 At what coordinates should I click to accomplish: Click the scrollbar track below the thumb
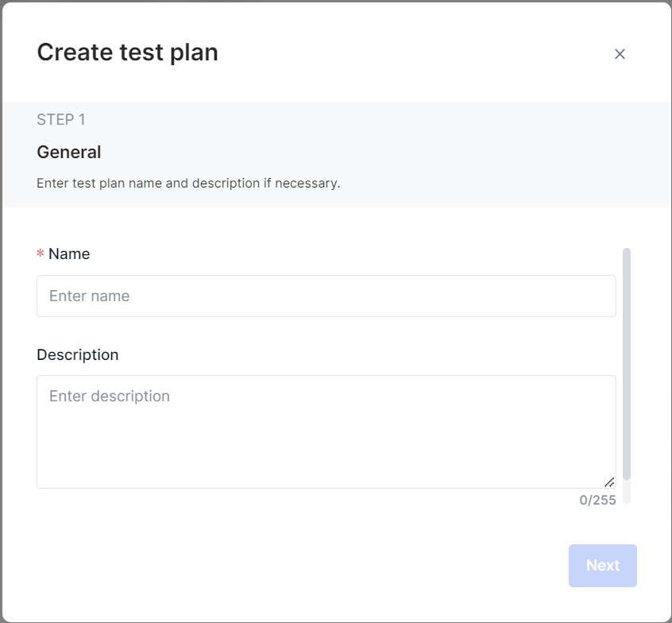click(x=627, y=491)
